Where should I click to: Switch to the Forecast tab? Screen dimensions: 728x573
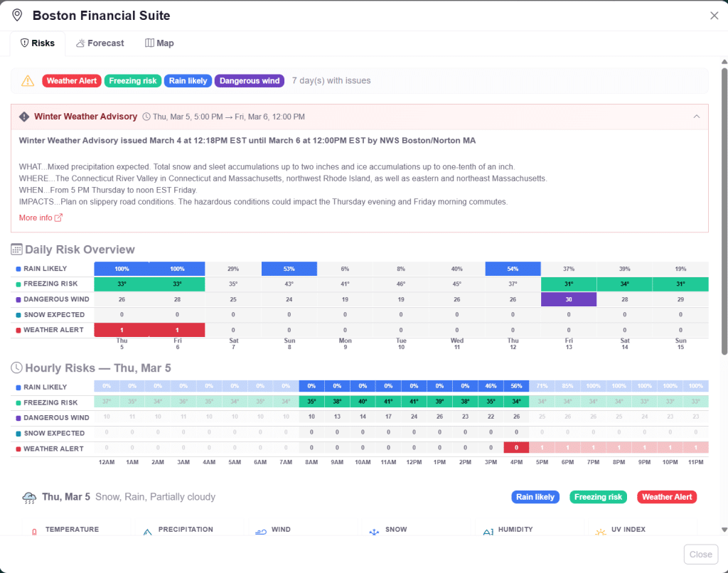click(100, 43)
